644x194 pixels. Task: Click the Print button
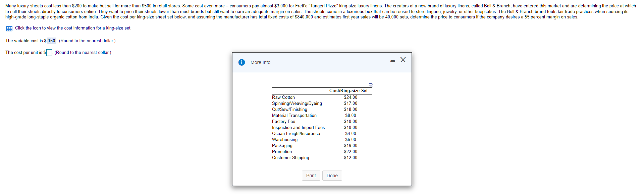coord(311,176)
